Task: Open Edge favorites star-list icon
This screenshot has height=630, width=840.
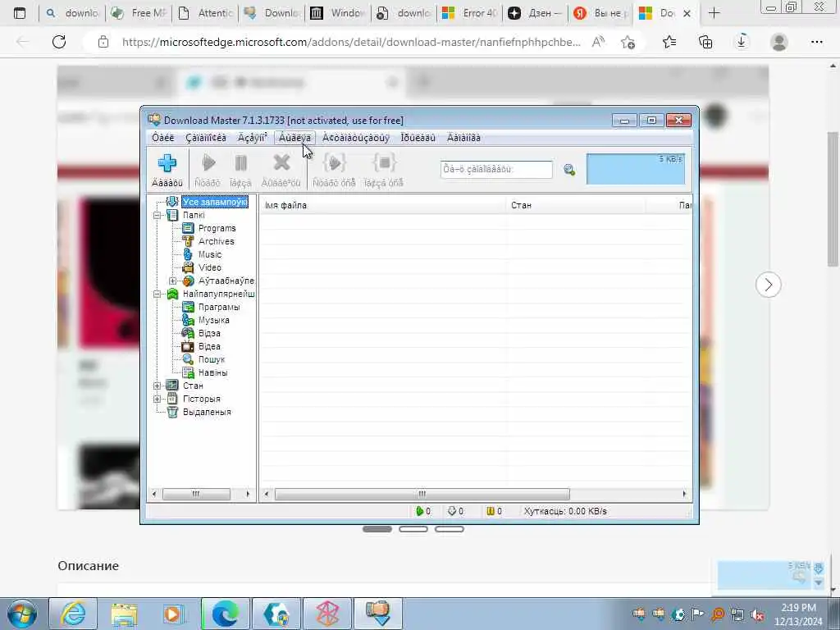Action: 669,42
